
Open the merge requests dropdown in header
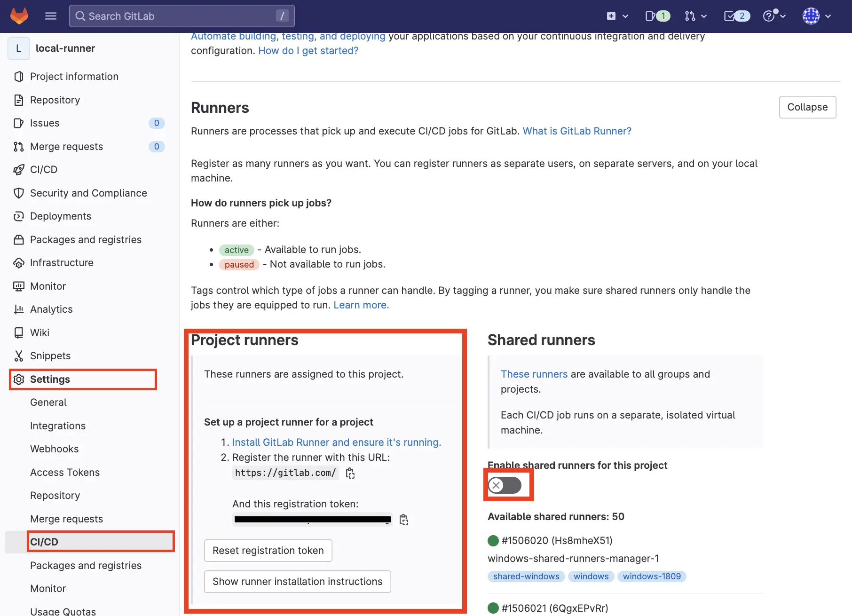[696, 16]
